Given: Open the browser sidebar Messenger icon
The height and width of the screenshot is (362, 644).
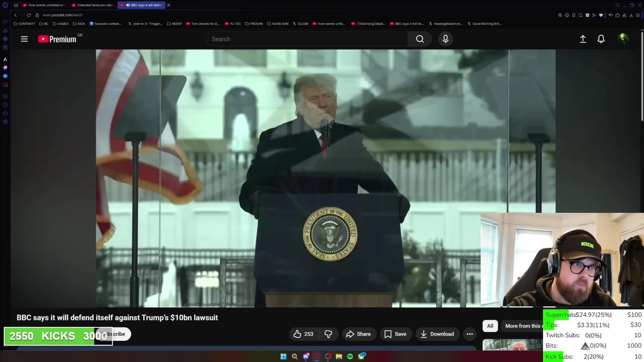Looking at the screenshot, I should 5,76.
